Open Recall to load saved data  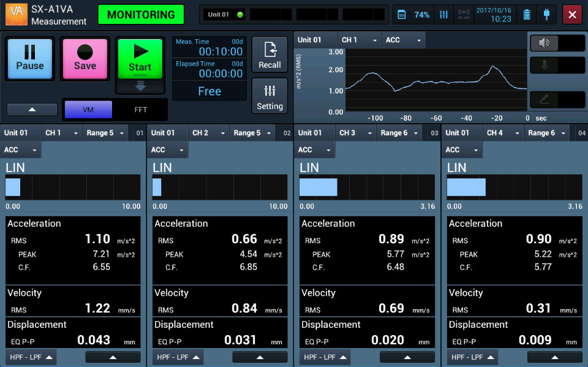coord(269,55)
